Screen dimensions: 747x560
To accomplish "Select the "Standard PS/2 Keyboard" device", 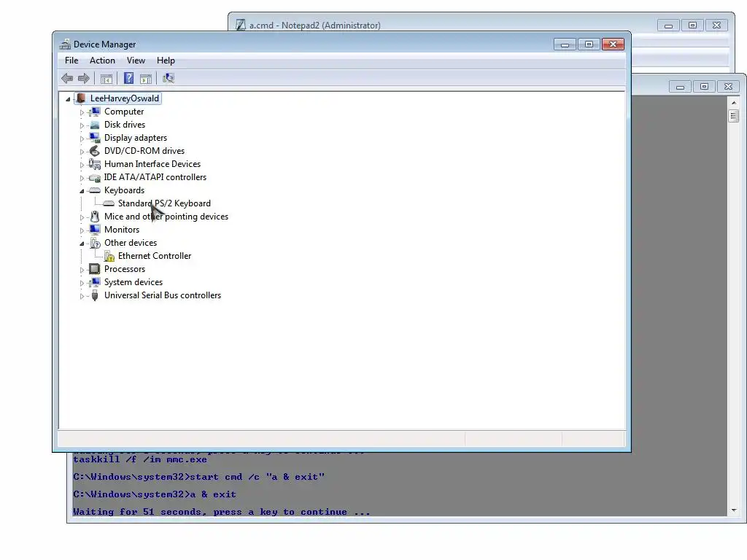I will click(164, 203).
